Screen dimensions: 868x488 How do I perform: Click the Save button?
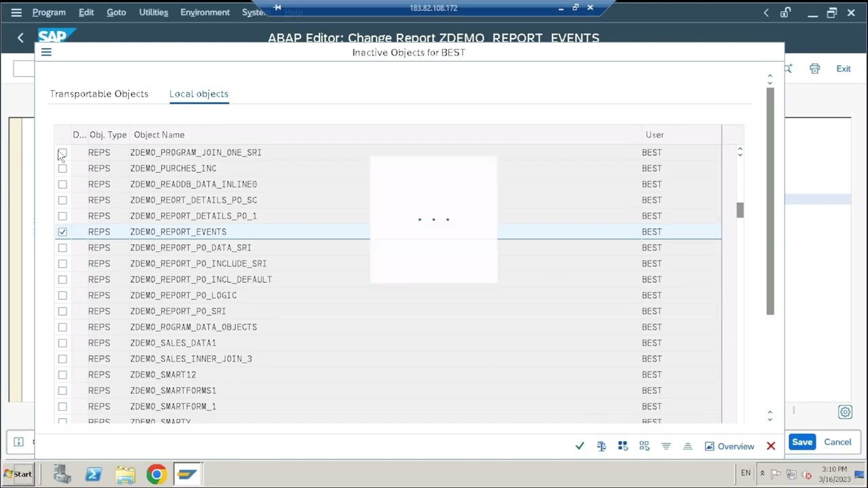pyautogui.click(x=802, y=442)
